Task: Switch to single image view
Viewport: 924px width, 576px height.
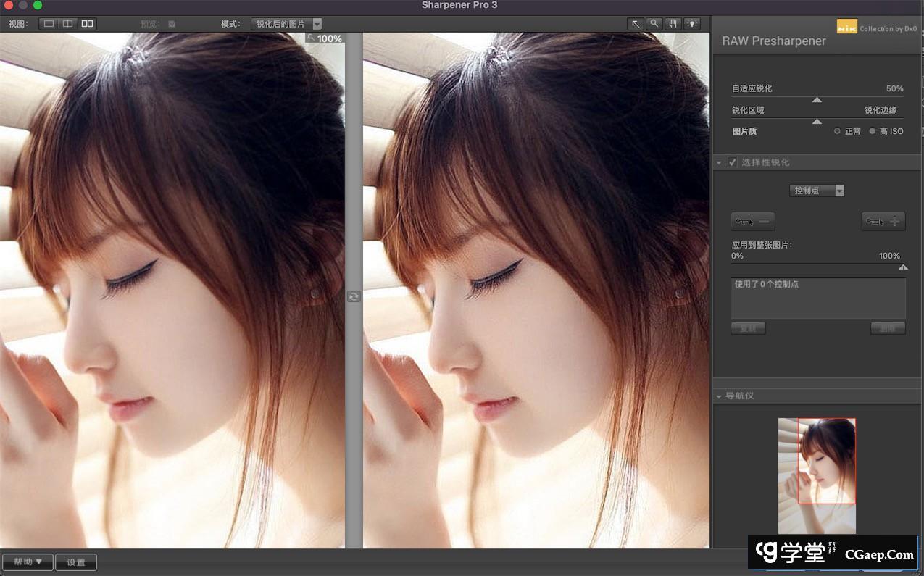Action: (49, 24)
